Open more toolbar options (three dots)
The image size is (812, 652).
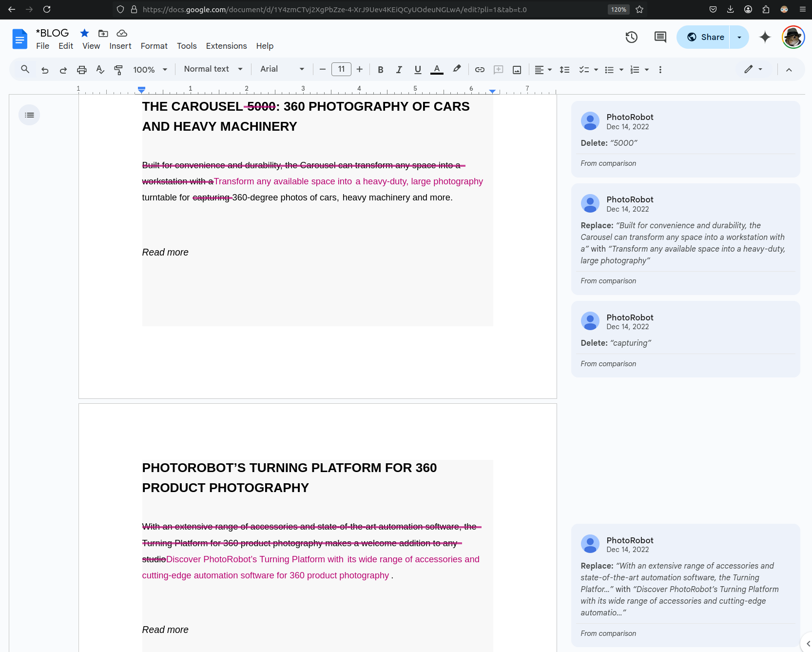tap(660, 70)
